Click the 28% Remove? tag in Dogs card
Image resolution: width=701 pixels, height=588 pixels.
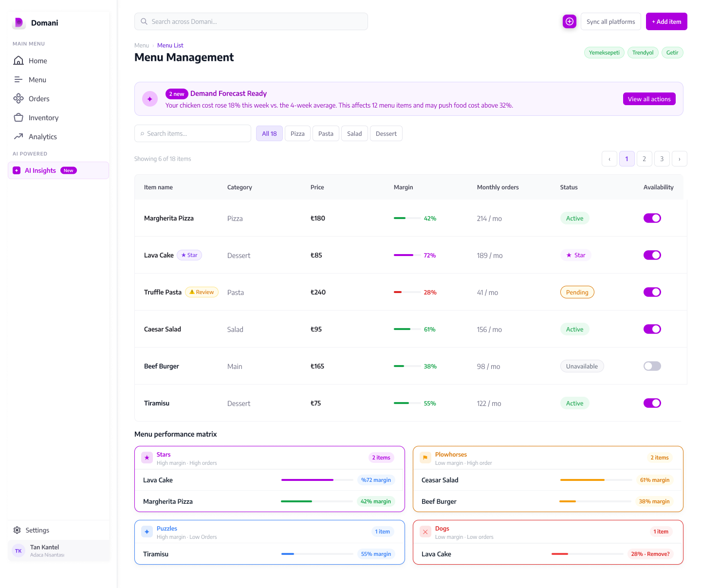[650, 554]
